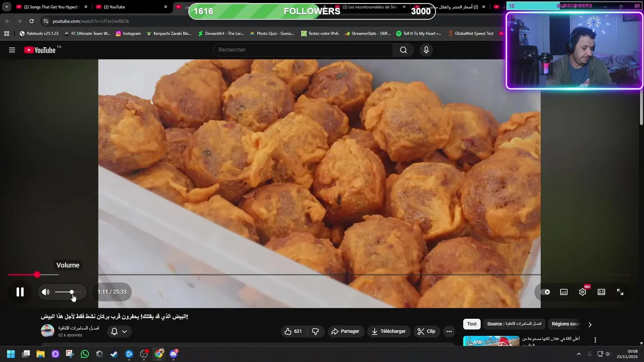Viewport: 644px width, 362px height.
Task: Toggle the autoplay switch in the player
Action: click(545, 292)
